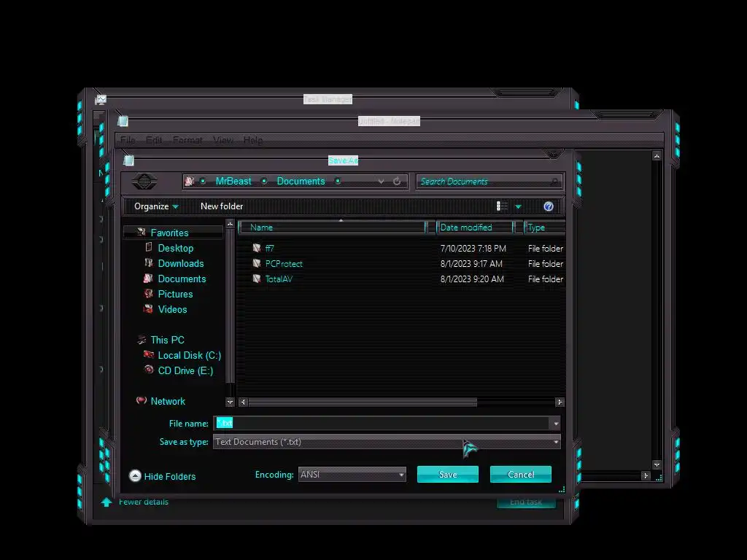
Task: Open the Help question mark icon
Action: 549,206
